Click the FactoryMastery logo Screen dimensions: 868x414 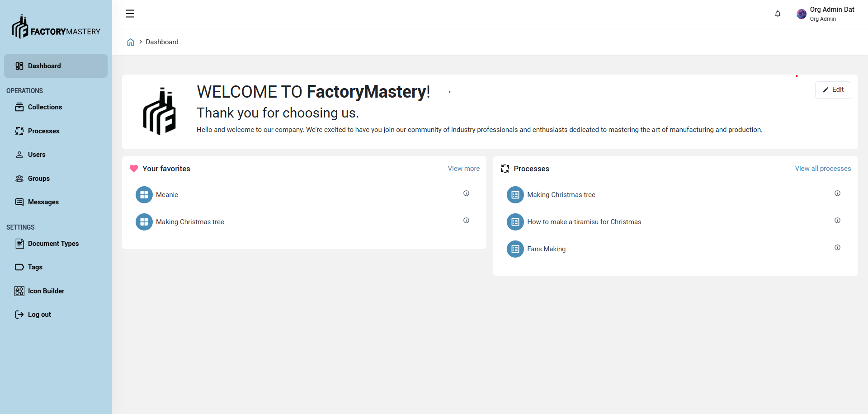click(x=56, y=27)
